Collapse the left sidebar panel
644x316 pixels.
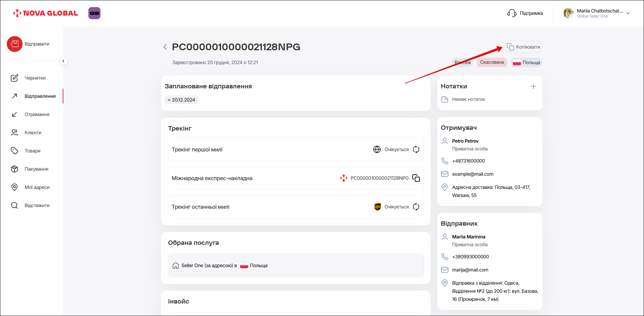[63, 61]
